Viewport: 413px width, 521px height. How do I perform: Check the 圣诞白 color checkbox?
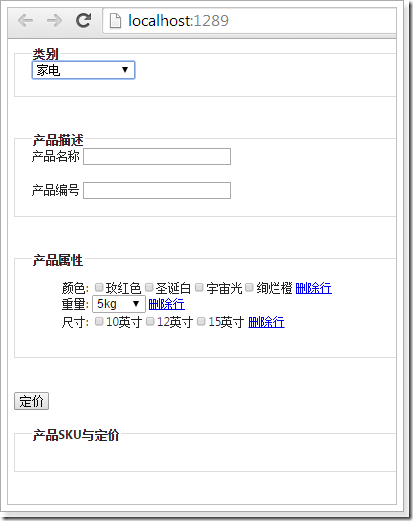(149, 287)
